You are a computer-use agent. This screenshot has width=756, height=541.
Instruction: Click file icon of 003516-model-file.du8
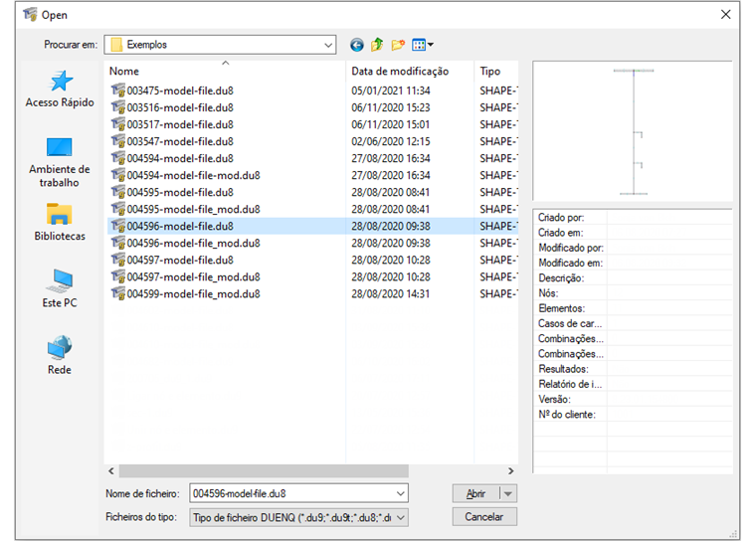118,107
